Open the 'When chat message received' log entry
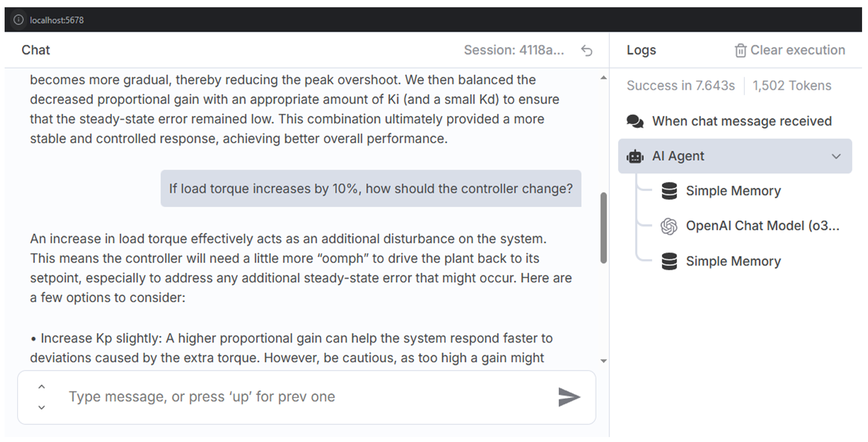 742,121
